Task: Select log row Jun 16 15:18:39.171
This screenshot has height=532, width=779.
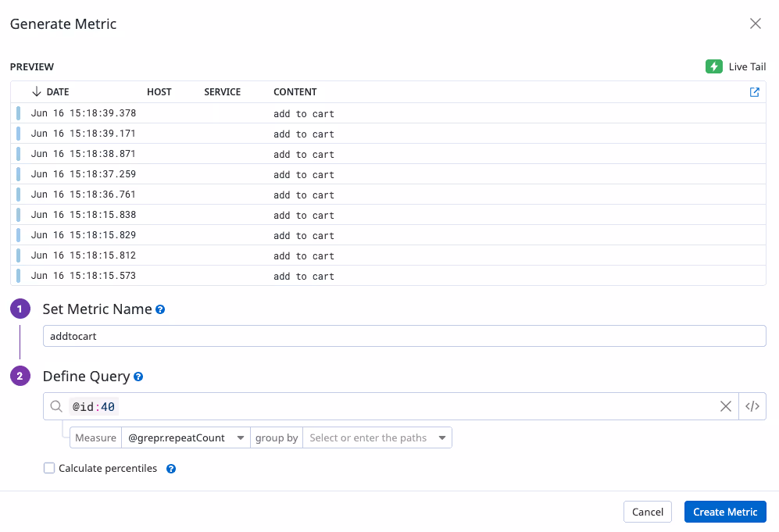Action: click(x=388, y=134)
